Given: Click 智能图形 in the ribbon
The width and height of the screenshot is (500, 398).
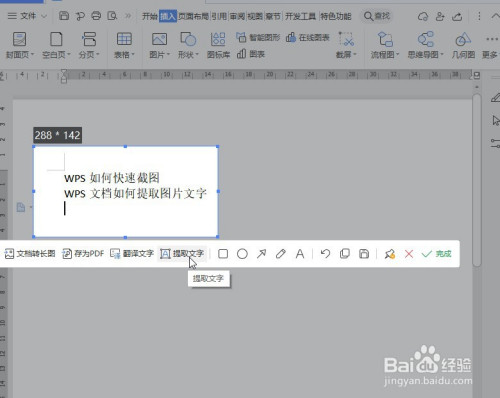Looking at the screenshot, I should pos(258,37).
